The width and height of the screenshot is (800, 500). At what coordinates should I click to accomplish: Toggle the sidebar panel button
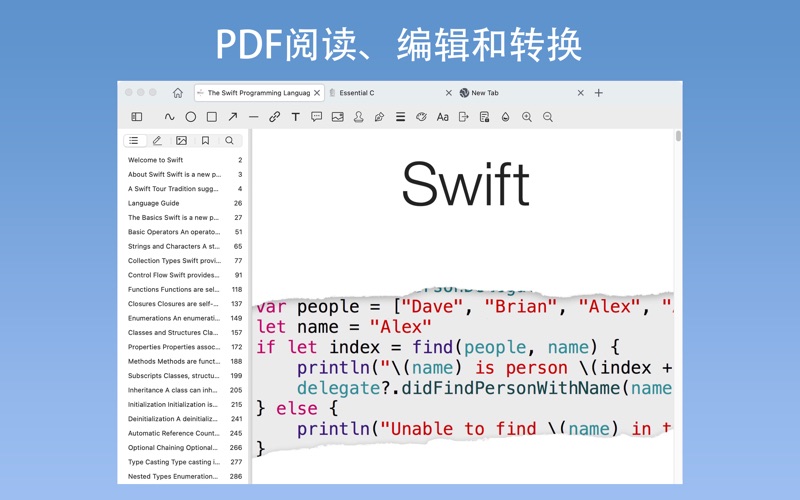coord(137,117)
